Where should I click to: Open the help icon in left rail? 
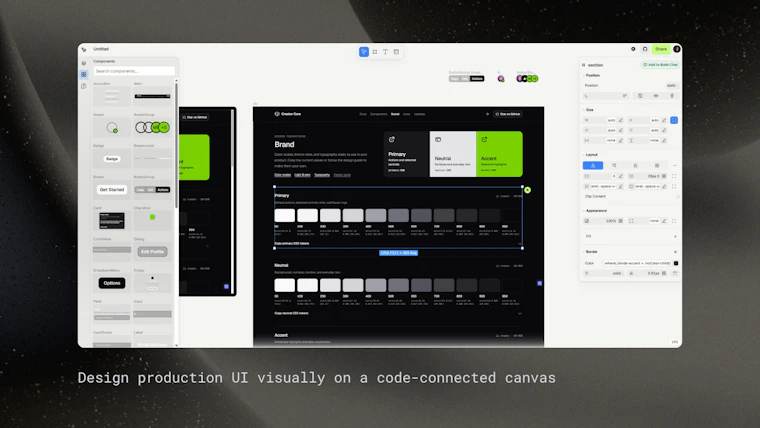click(84, 86)
